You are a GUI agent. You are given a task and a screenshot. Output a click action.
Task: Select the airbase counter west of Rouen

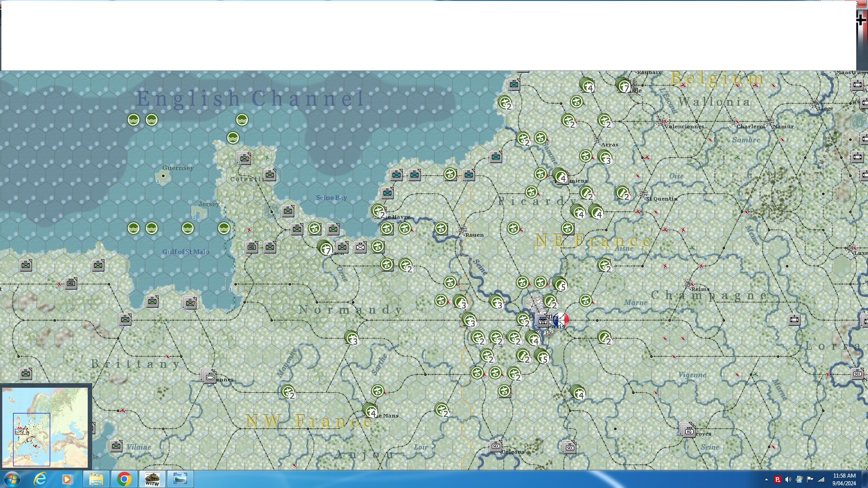(x=441, y=229)
